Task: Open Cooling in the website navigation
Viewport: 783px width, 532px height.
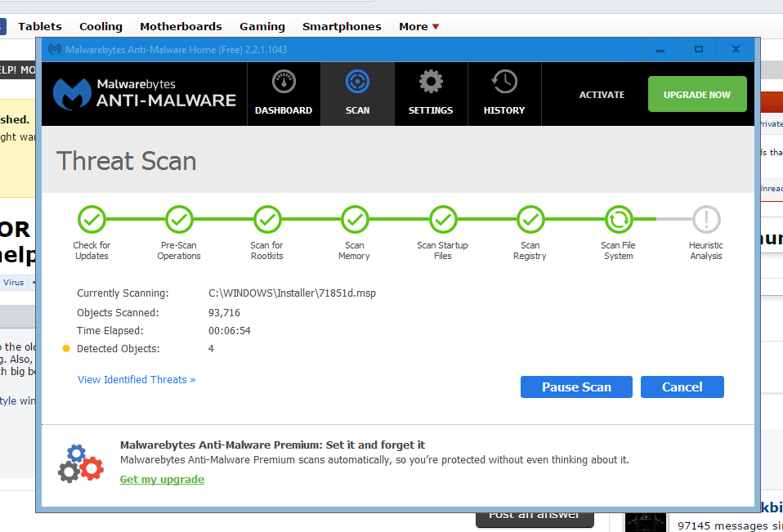Action: (101, 26)
